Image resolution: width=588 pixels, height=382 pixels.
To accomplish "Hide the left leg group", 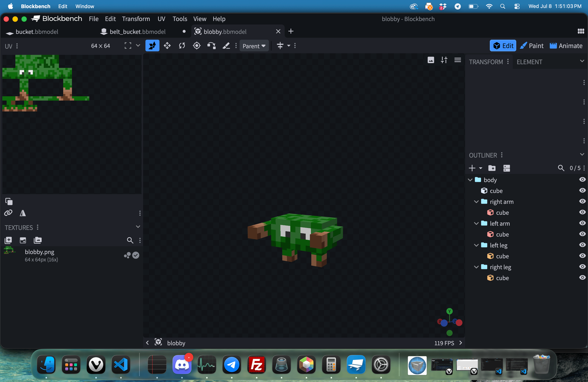I will pyautogui.click(x=582, y=245).
